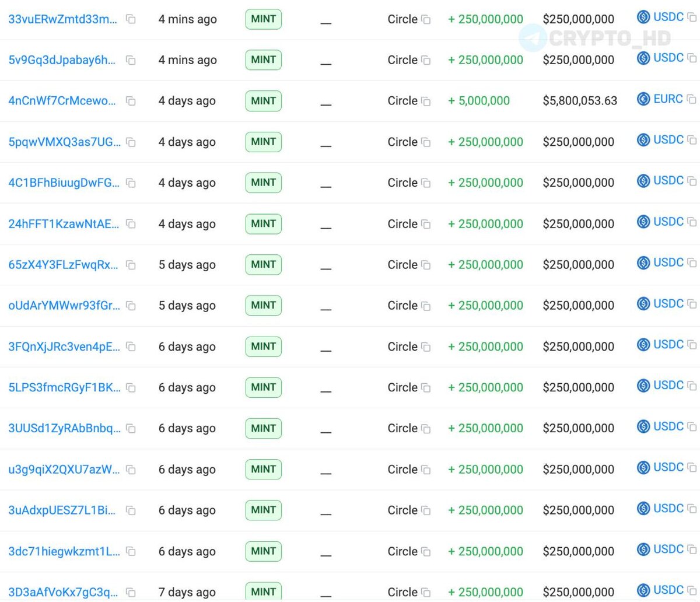
Task: Copy transaction hash 5pqwVMXQ3as7UG
Action: [x=131, y=142]
